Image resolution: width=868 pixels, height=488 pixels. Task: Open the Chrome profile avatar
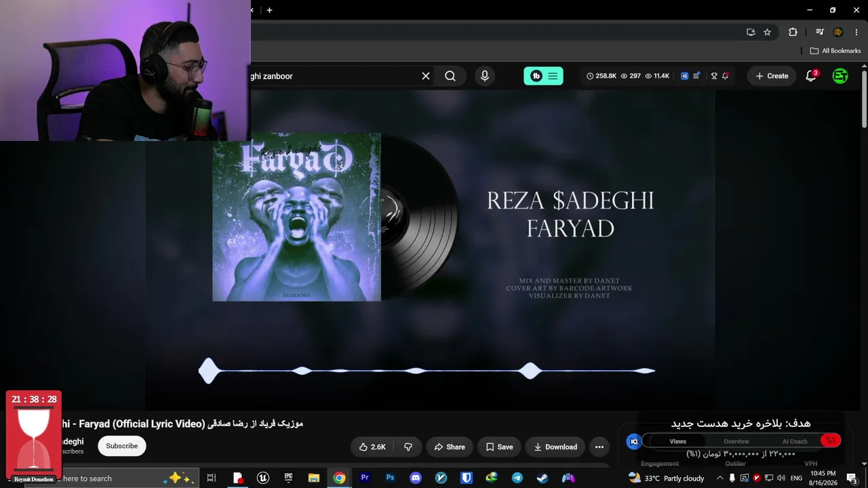point(838,32)
